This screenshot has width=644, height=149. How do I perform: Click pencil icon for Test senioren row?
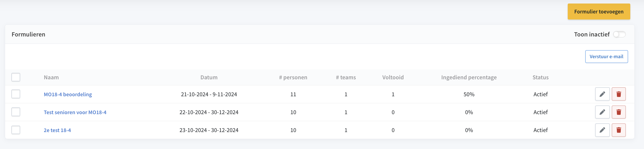tap(602, 112)
